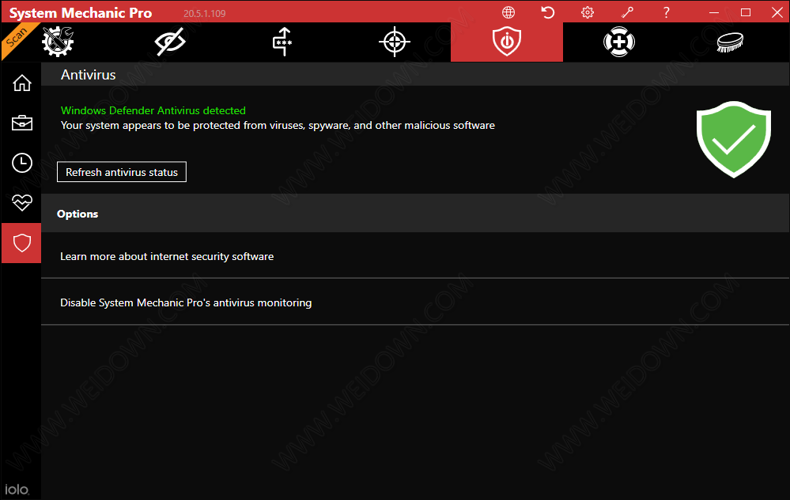Click the undo arrow icon in title bar
The image size is (790, 500).
click(x=548, y=13)
